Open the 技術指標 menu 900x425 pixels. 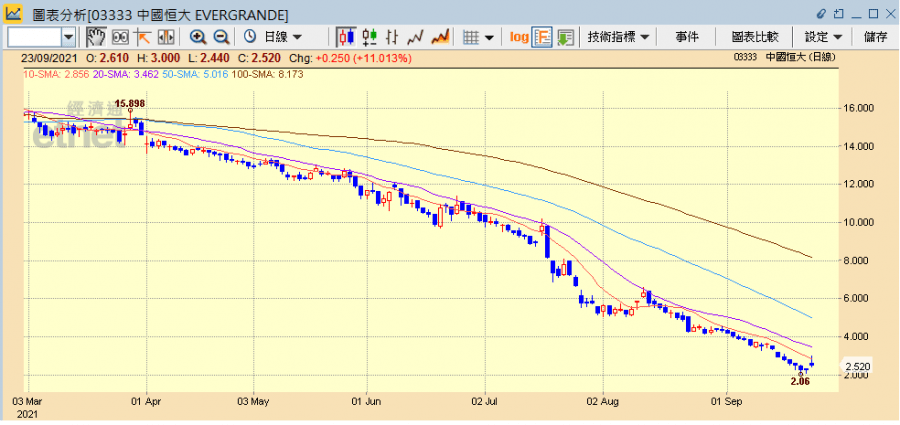620,37
